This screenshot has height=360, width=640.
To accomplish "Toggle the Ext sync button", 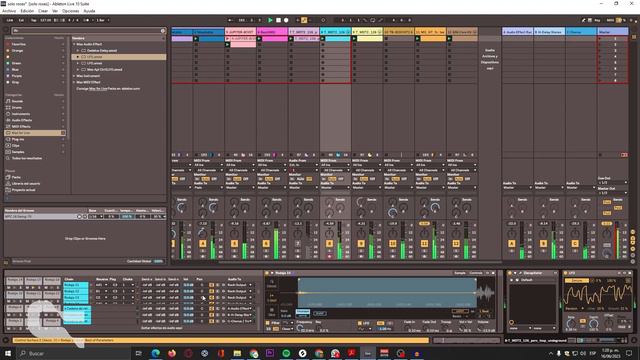I will tap(21, 20).
